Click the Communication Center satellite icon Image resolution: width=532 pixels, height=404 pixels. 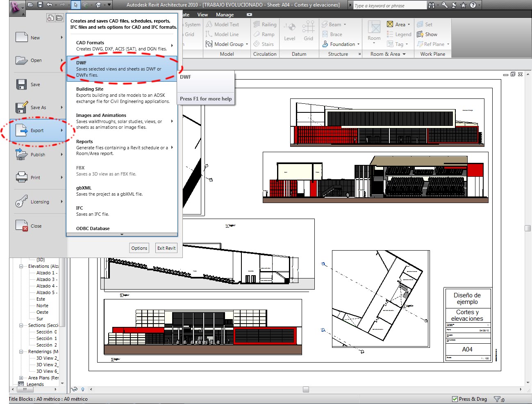tap(454, 5)
